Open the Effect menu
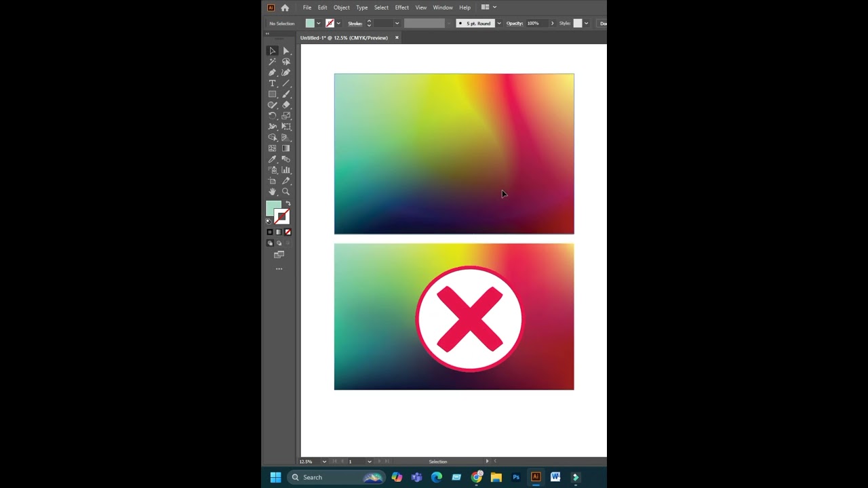 click(x=402, y=7)
